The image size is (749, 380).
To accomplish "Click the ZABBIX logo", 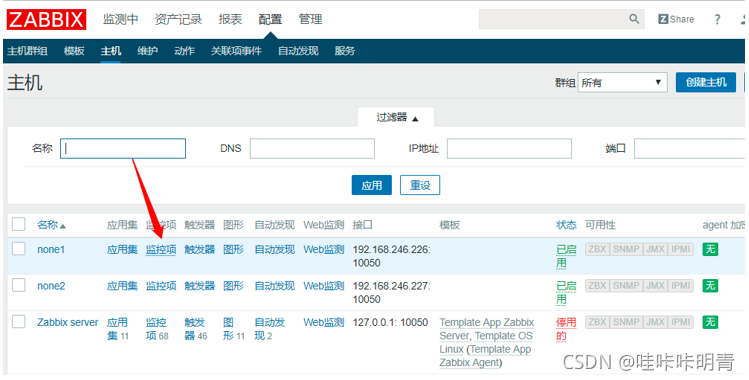I will [x=46, y=20].
